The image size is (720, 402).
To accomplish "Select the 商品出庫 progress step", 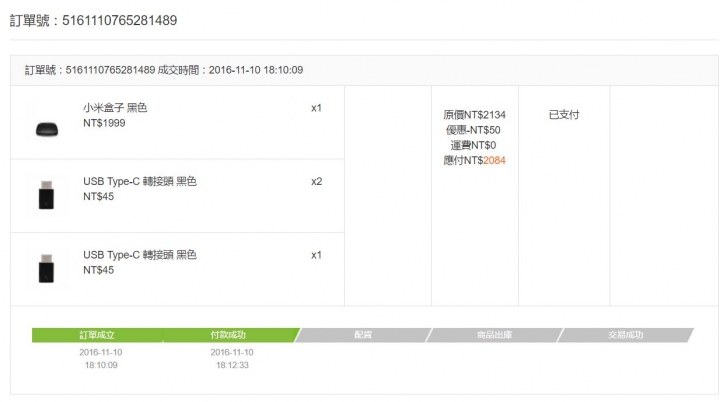I will (x=494, y=335).
